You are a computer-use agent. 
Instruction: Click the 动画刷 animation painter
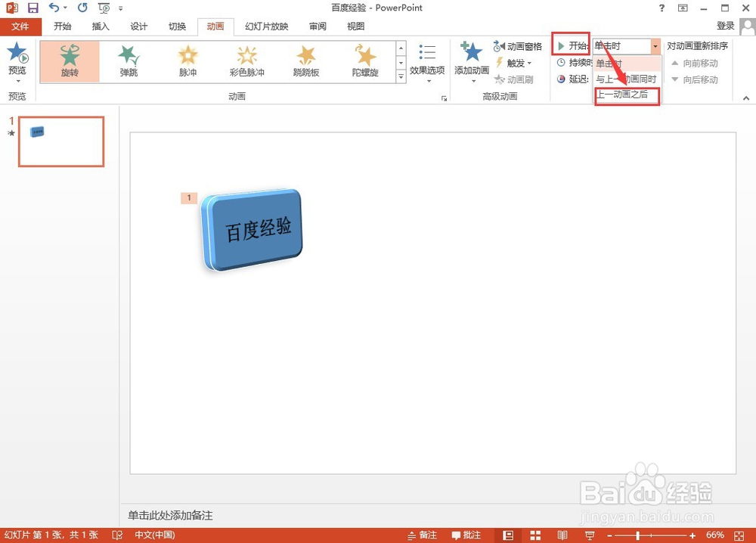514,79
